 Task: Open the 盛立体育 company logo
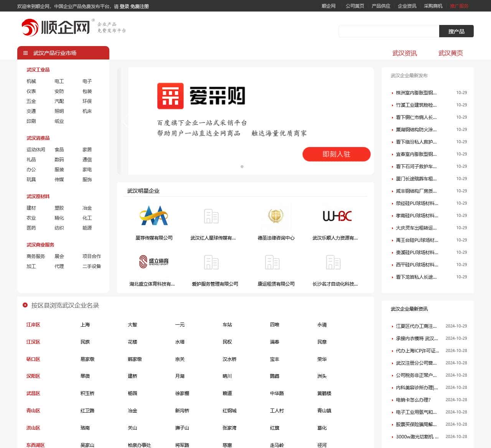pyautogui.click(x=154, y=261)
